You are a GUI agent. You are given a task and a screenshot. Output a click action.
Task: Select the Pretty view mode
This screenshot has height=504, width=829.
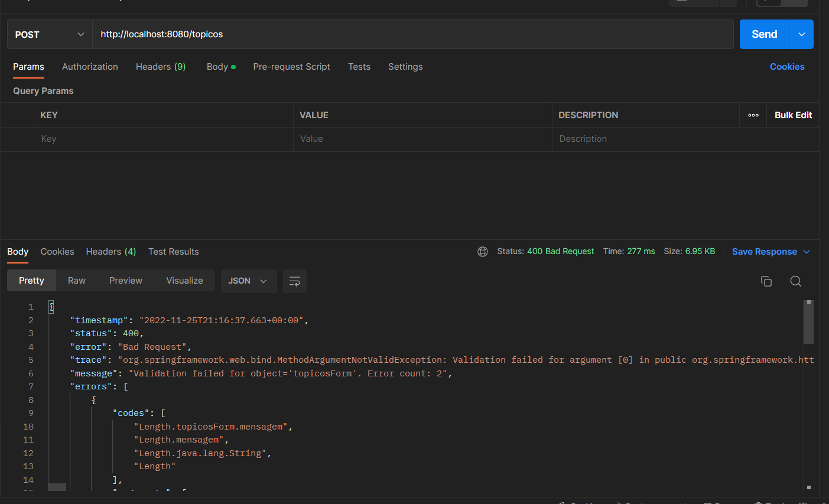31,281
